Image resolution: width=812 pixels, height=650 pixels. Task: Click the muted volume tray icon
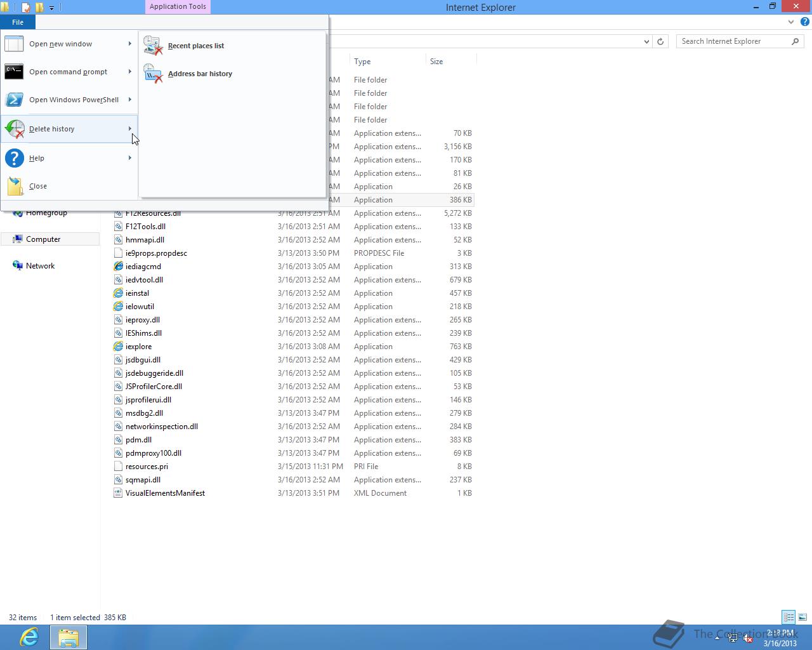748,639
